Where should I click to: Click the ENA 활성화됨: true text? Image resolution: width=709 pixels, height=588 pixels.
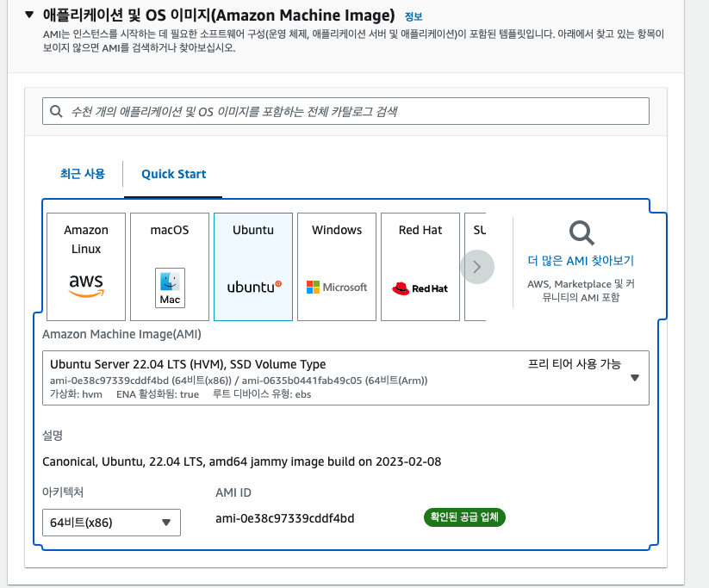(x=158, y=394)
